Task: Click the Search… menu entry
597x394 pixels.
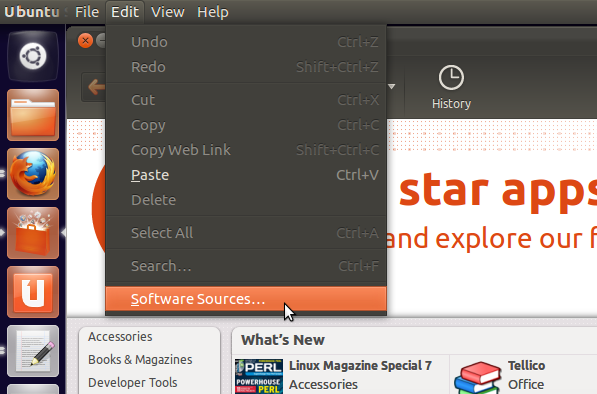Action: (x=246, y=266)
